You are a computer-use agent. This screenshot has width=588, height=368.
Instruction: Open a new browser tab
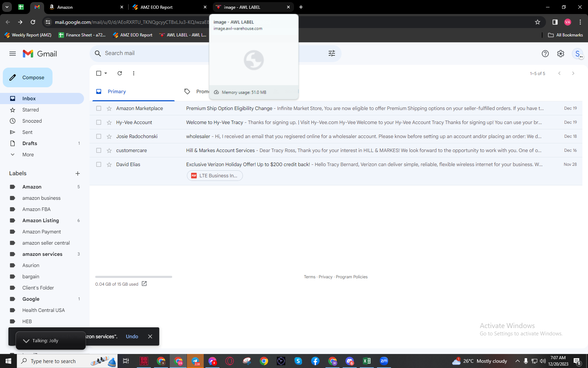pos(301,7)
